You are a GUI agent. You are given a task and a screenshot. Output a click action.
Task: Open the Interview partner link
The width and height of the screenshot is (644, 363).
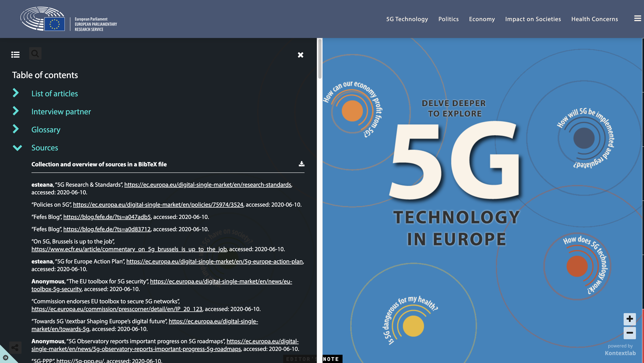[x=61, y=111]
